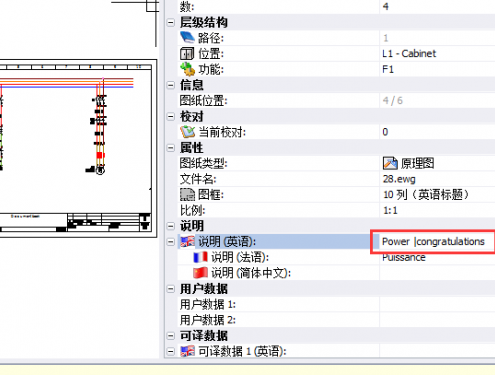The image size is (495, 375).
Task: Click the 用户数据 1 value field
Action: click(437, 304)
